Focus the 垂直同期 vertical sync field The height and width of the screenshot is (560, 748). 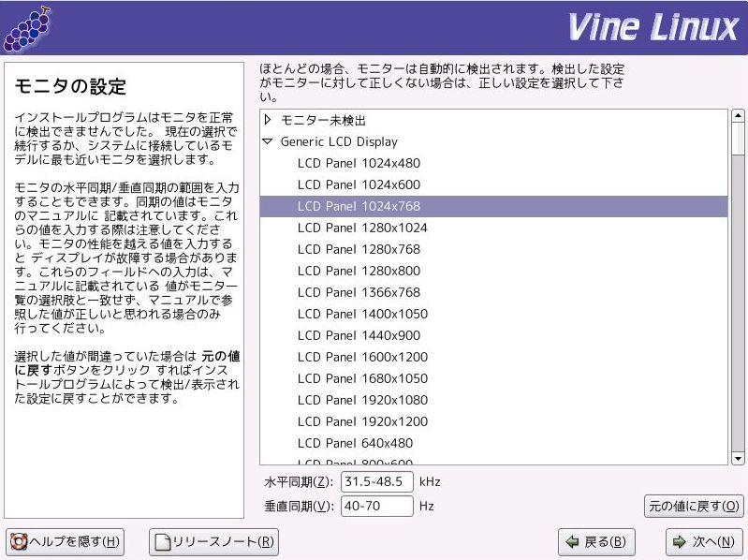377,506
